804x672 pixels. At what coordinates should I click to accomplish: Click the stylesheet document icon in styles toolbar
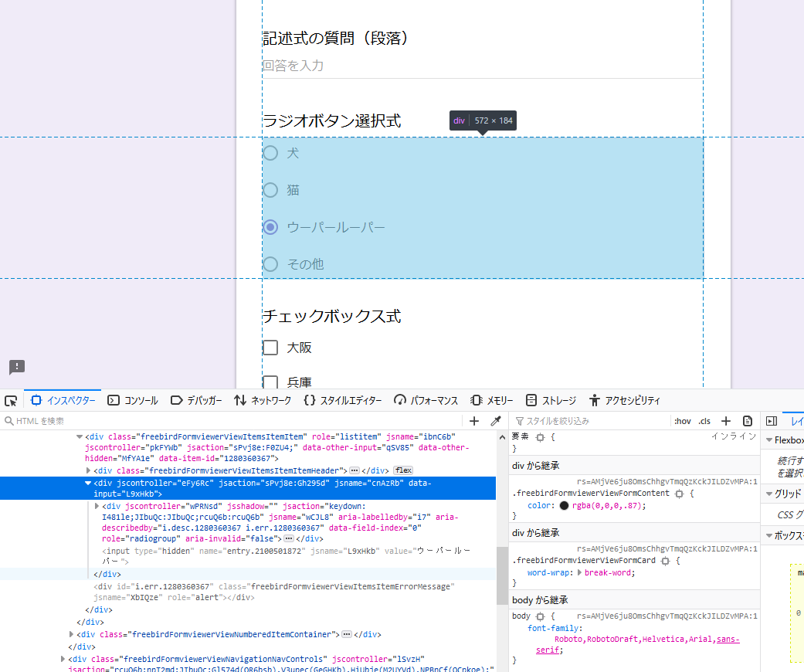pos(747,421)
